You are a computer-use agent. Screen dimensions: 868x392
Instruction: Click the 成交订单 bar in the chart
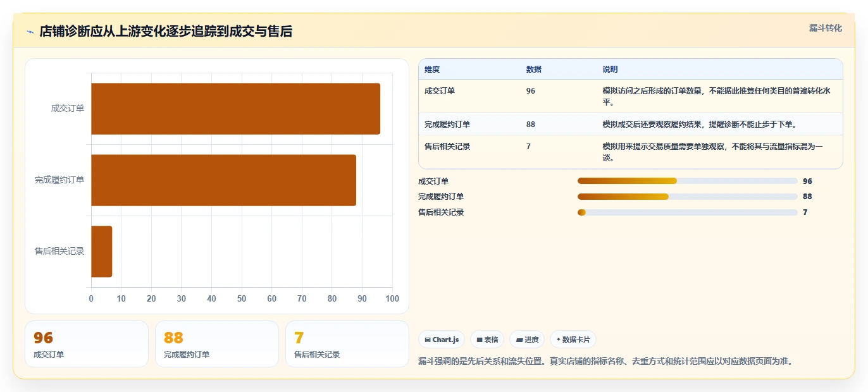pos(235,109)
